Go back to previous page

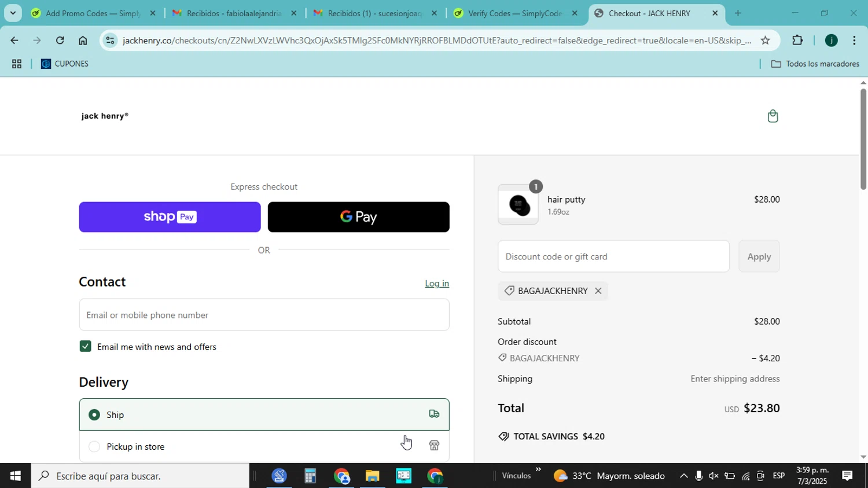click(13, 41)
